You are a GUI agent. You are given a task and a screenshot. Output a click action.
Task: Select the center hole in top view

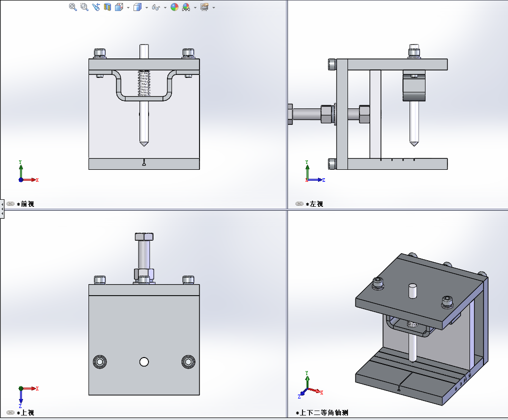[144, 362]
